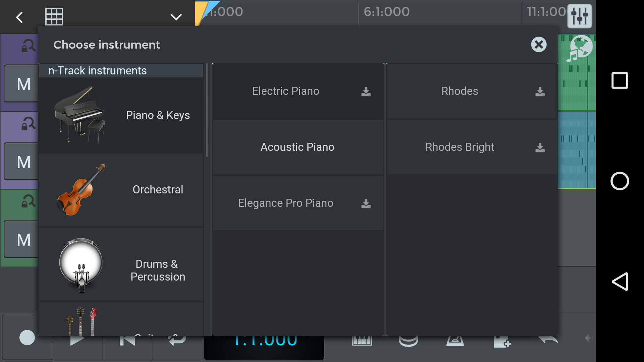
Task: Open the global song settings icon
Action: pos(580,16)
